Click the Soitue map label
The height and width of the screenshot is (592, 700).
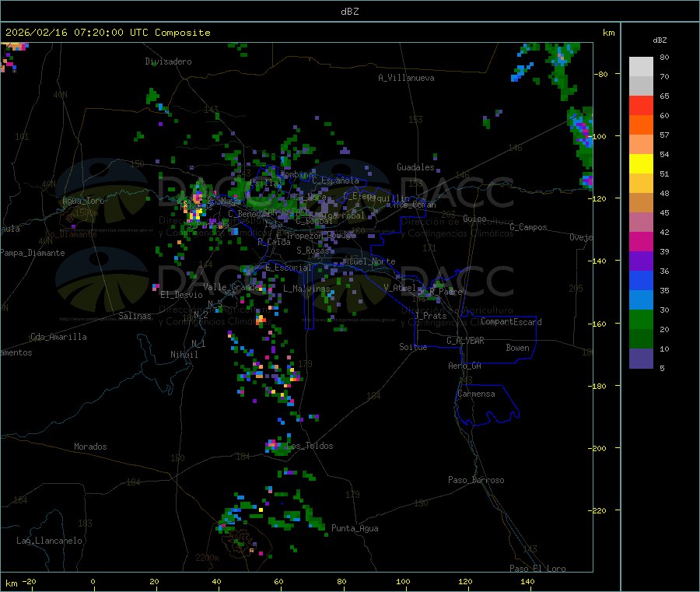[413, 347]
